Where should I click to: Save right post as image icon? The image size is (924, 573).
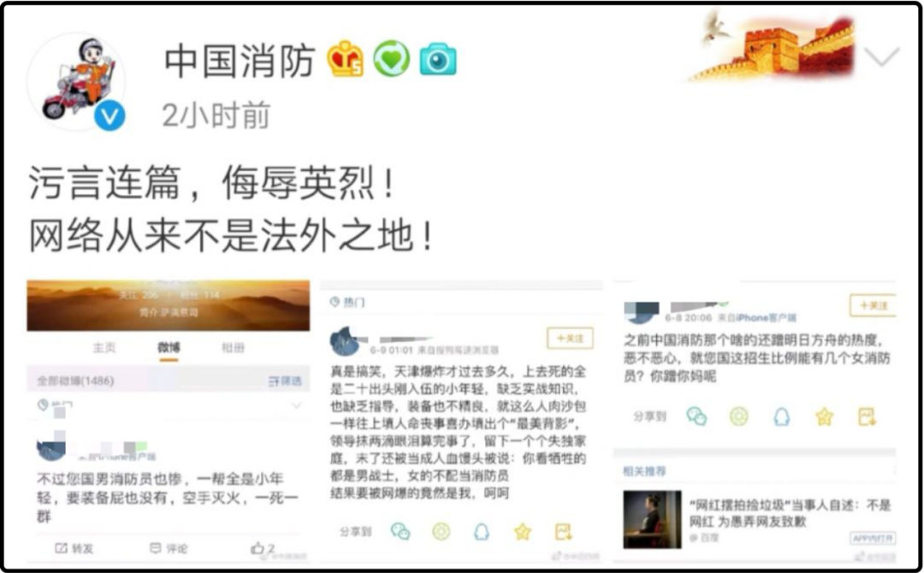tap(867, 416)
